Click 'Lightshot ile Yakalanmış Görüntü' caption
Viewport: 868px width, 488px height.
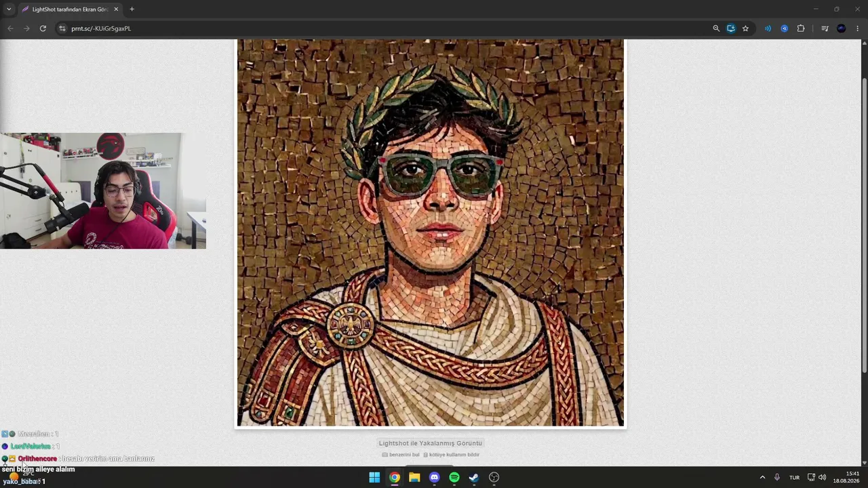(431, 443)
